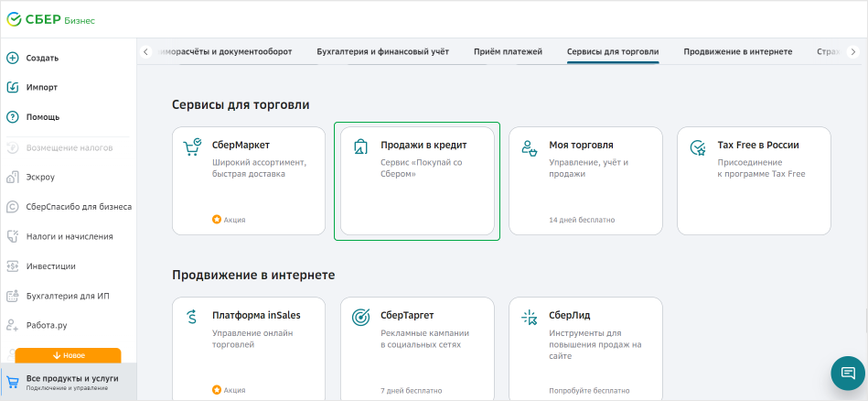Click the 14 дней бесплатно label

(x=582, y=220)
